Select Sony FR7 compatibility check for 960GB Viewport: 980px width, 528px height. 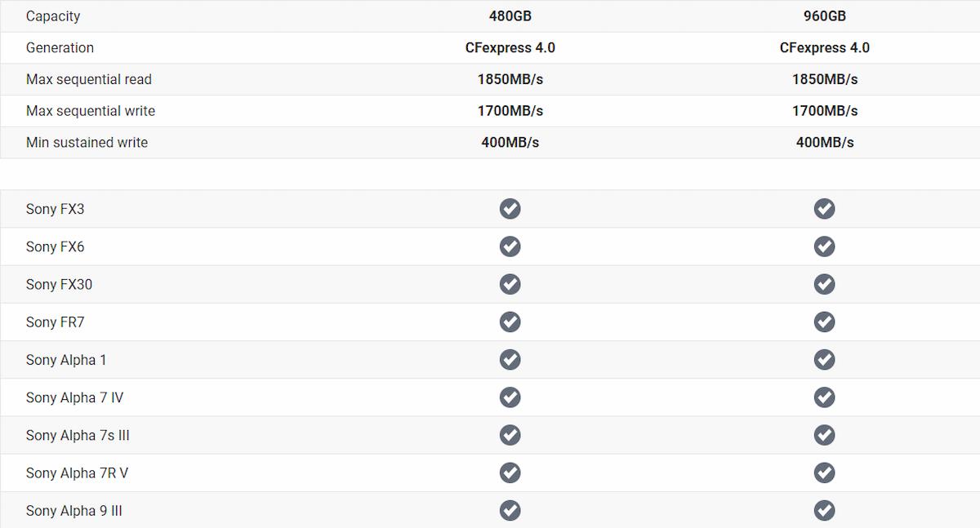click(x=824, y=322)
